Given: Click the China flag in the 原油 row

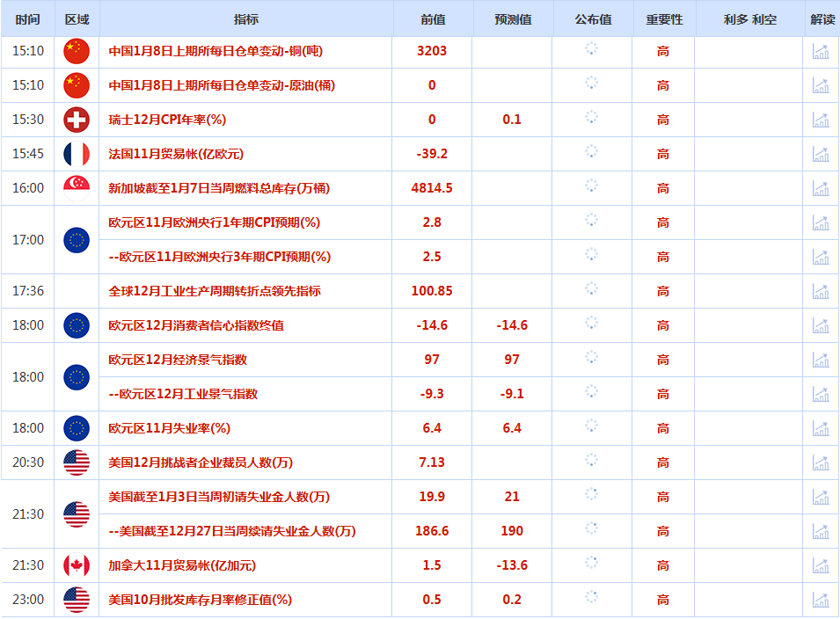Looking at the screenshot, I should click(77, 85).
